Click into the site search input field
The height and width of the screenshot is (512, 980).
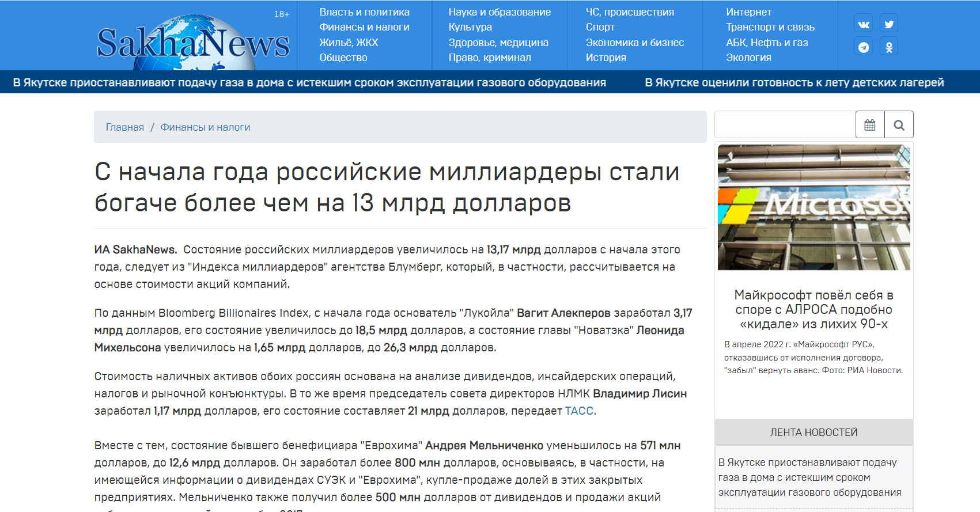[785, 124]
